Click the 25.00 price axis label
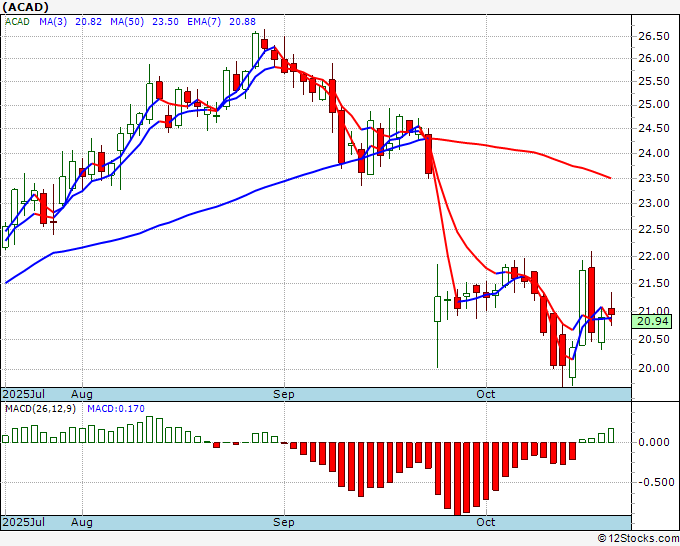Viewport: 680px width, 546px height. [x=654, y=105]
